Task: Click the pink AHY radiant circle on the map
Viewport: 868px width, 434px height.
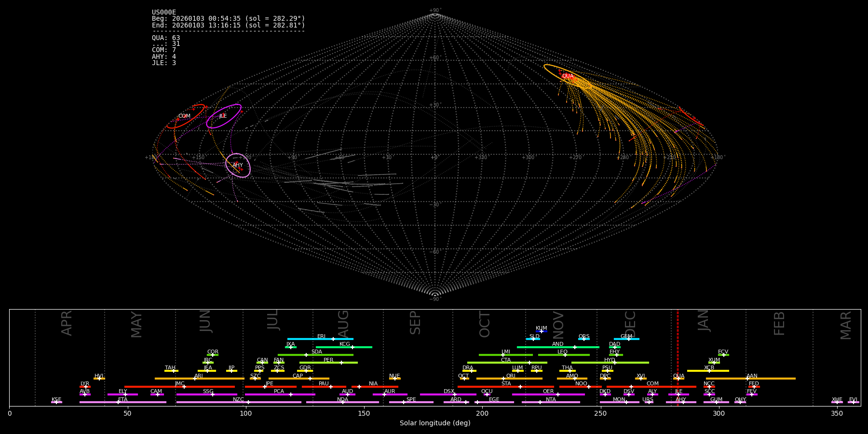Action: pyautogui.click(x=238, y=165)
